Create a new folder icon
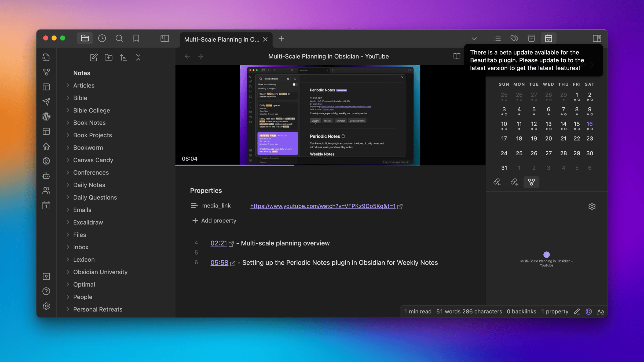 coord(108,57)
